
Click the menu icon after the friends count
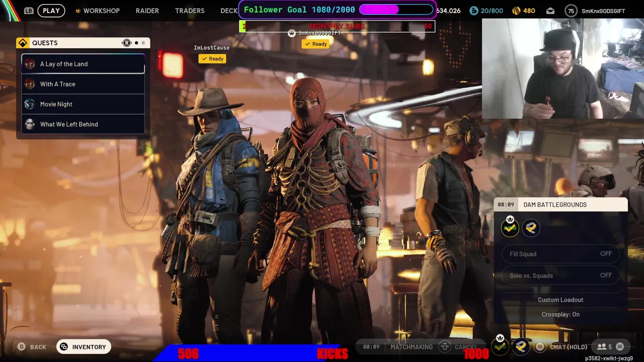pos(620,347)
